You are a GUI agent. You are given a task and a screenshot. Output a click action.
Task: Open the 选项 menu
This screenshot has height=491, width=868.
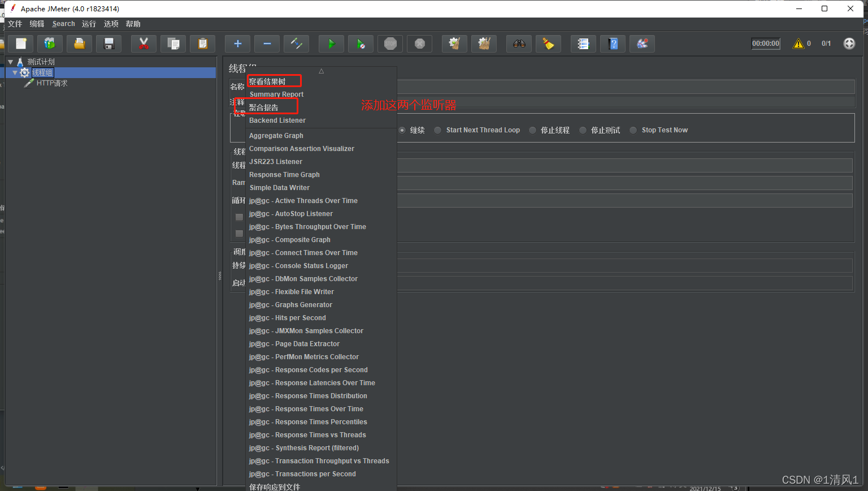pos(111,24)
